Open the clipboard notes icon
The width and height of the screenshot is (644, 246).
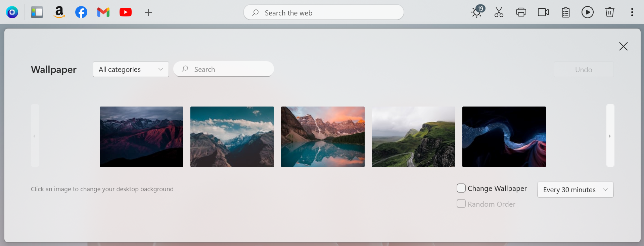[x=566, y=12]
